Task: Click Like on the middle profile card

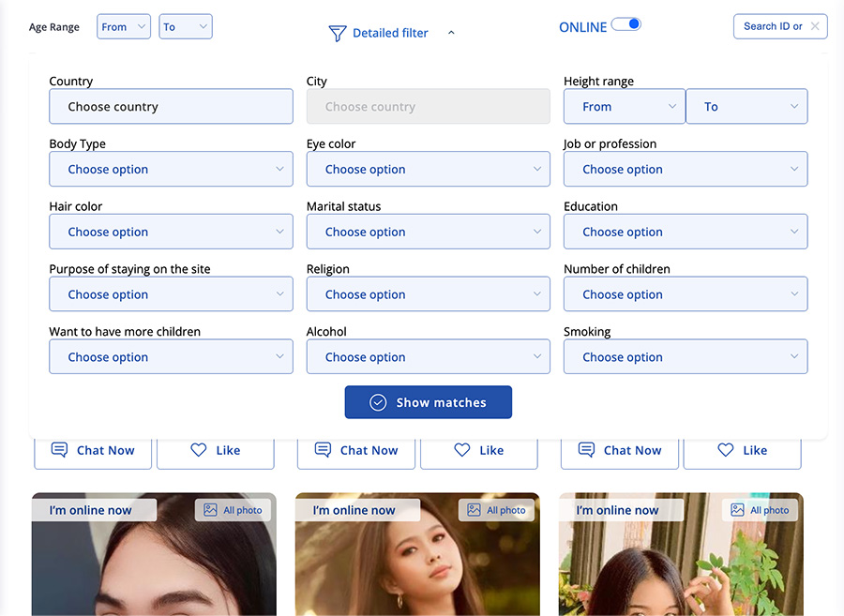Action: [479, 452]
